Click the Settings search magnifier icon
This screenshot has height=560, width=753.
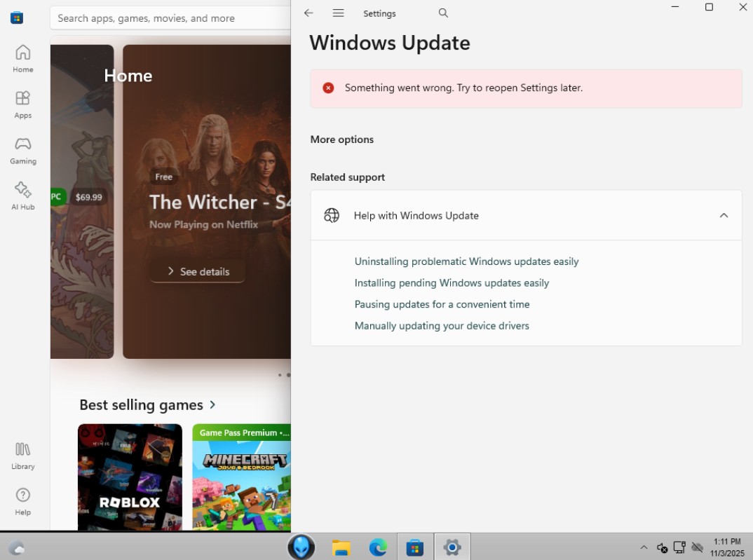coord(443,13)
